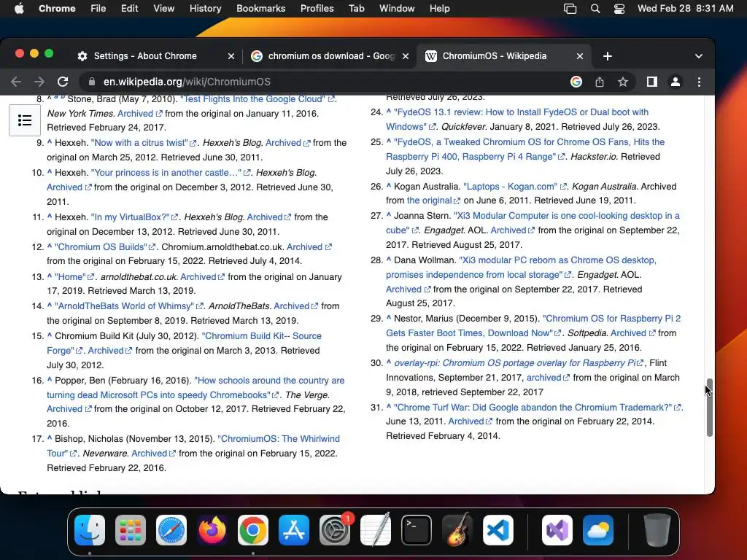Open Chrome three-dot menu
This screenshot has width=747, height=560.
click(x=699, y=82)
